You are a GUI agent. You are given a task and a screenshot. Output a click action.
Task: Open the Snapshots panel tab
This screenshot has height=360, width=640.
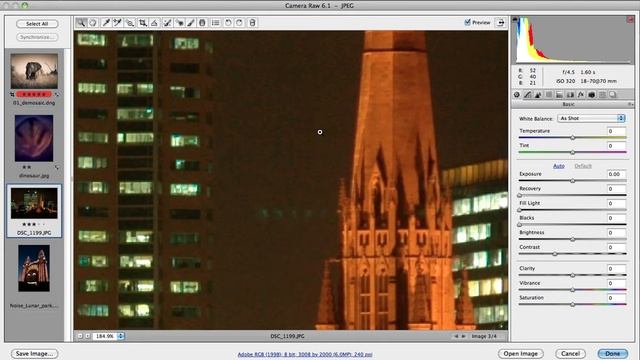[x=613, y=95]
